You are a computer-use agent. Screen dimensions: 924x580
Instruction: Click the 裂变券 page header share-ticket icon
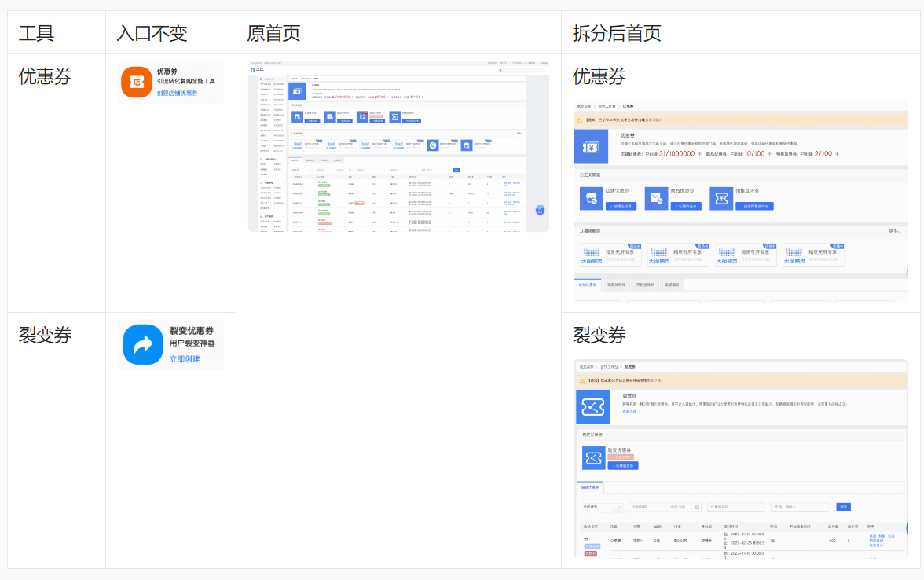tap(593, 406)
